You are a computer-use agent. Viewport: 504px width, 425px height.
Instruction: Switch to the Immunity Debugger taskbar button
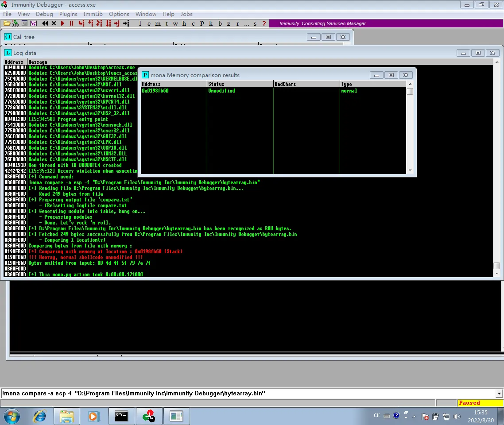pyautogui.click(x=149, y=416)
